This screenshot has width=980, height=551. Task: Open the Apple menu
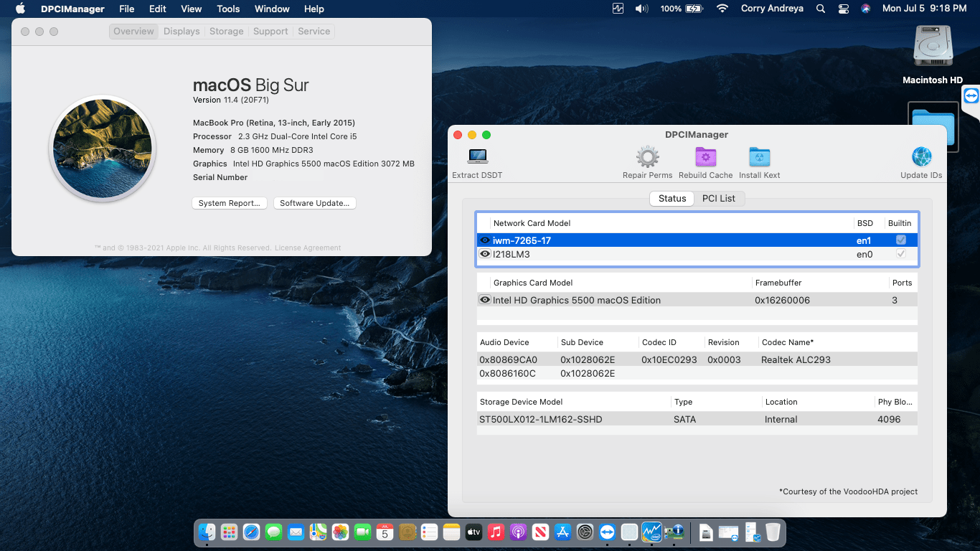20,9
